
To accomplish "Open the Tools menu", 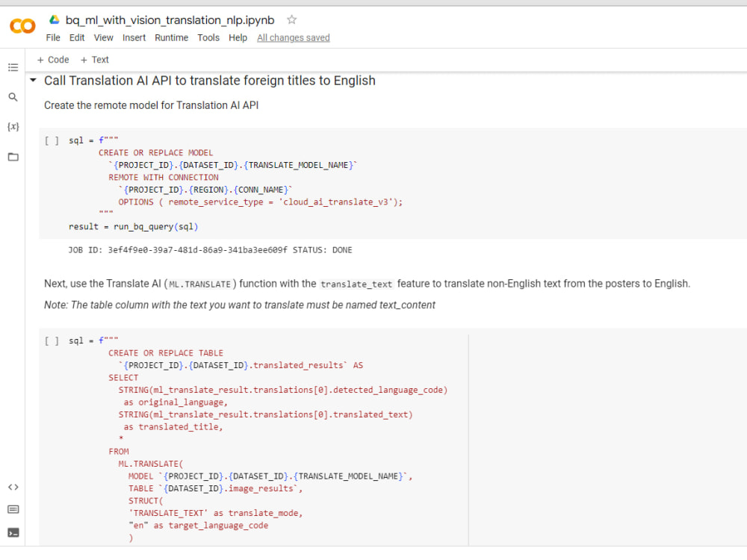I will tap(208, 37).
